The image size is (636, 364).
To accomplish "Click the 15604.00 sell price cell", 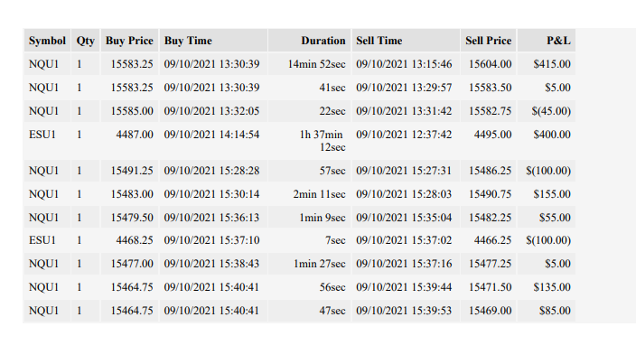I will point(489,64).
